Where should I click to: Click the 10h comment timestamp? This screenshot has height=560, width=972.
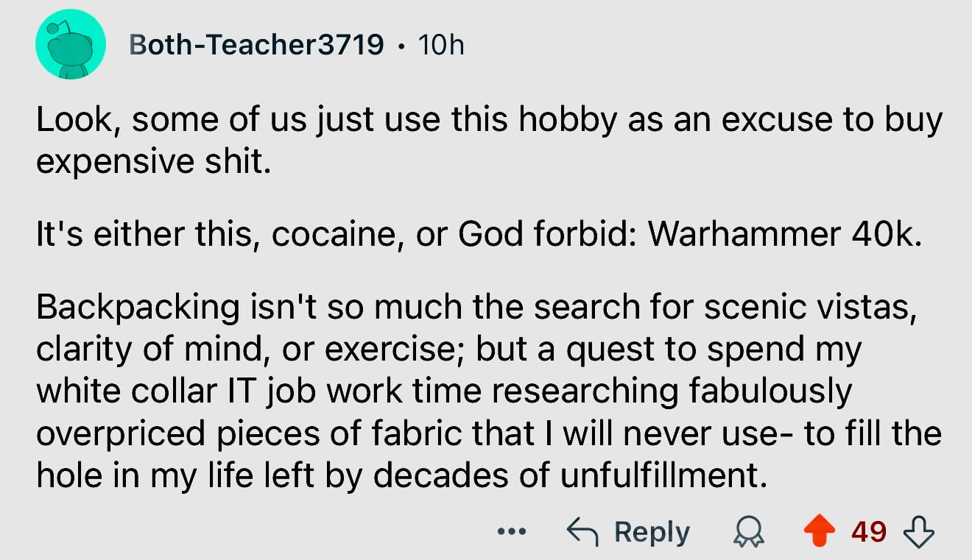coord(440,46)
